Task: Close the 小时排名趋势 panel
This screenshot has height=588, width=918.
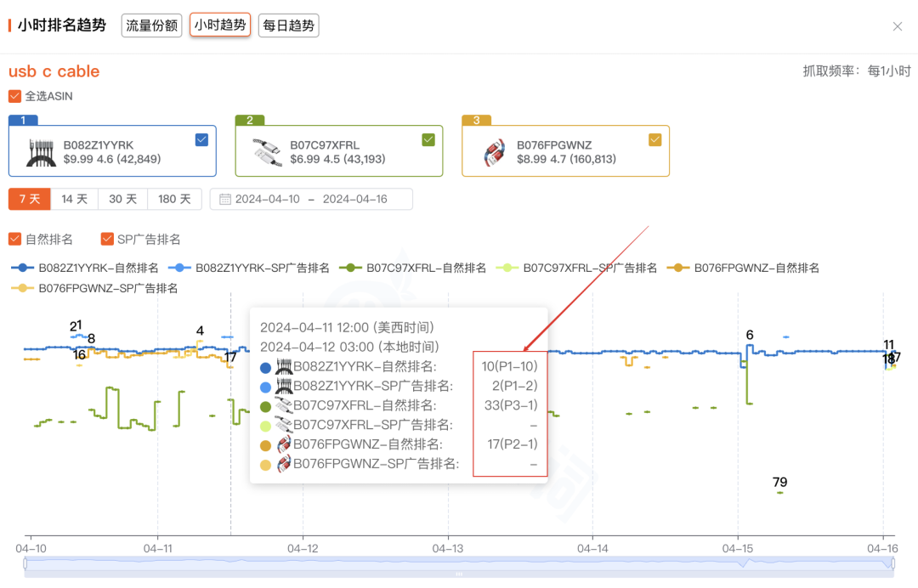Action: 898,25
